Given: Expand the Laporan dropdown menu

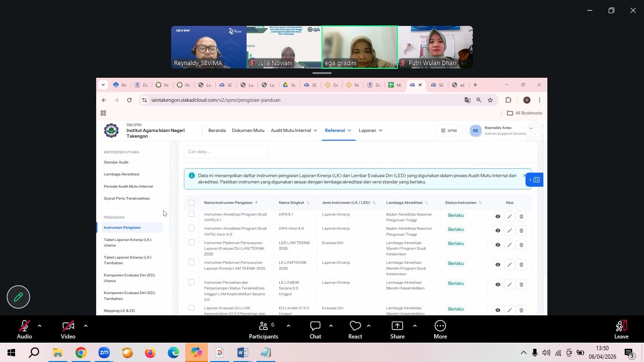Looking at the screenshot, I should [370, 131].
